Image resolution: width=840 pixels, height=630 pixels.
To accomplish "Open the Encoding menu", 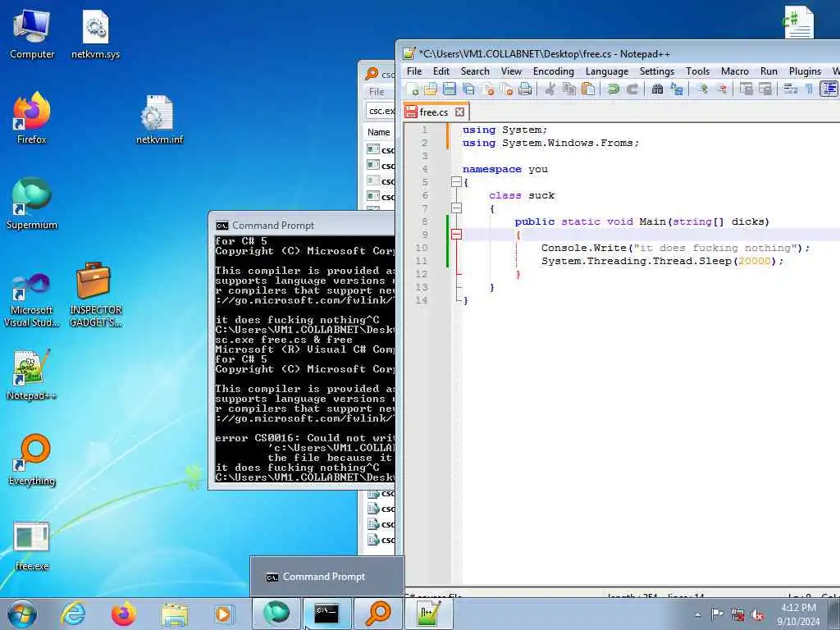I will (554, 71).
